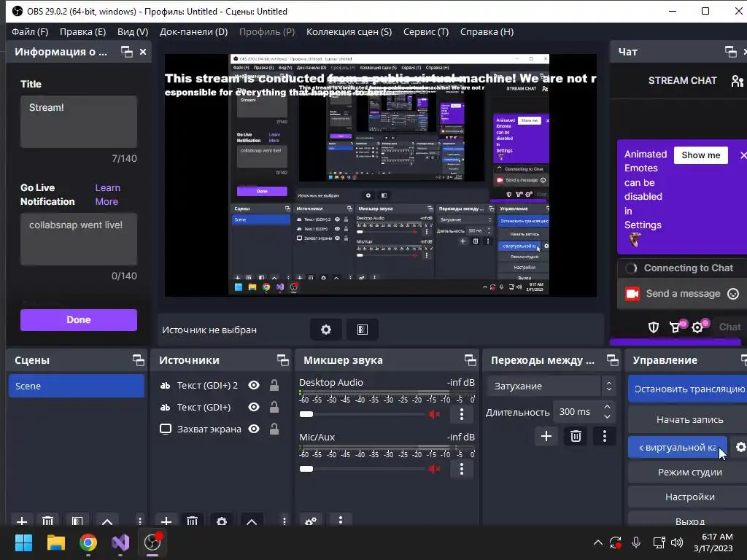Undock the Микшер звука panel

[x=471, y=360]
